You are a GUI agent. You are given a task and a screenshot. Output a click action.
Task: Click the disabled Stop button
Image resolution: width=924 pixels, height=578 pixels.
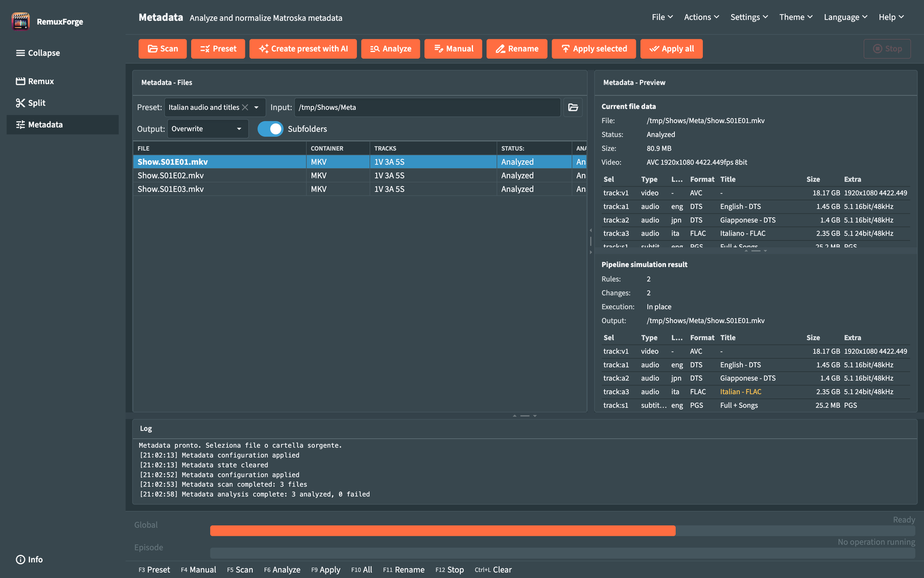tap(887, 49)
